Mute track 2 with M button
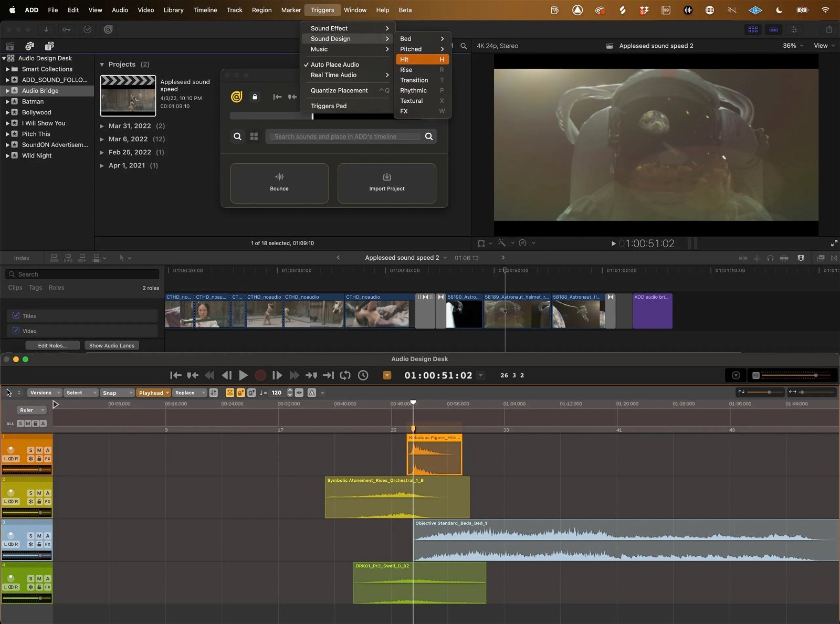Screen dimensions: 840x624 coord(39,493)
